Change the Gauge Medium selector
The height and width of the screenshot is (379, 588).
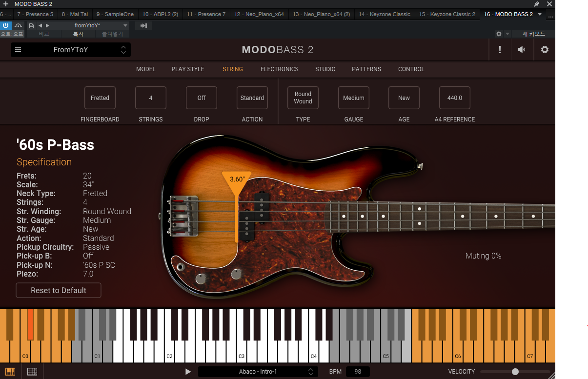(354, 98)
